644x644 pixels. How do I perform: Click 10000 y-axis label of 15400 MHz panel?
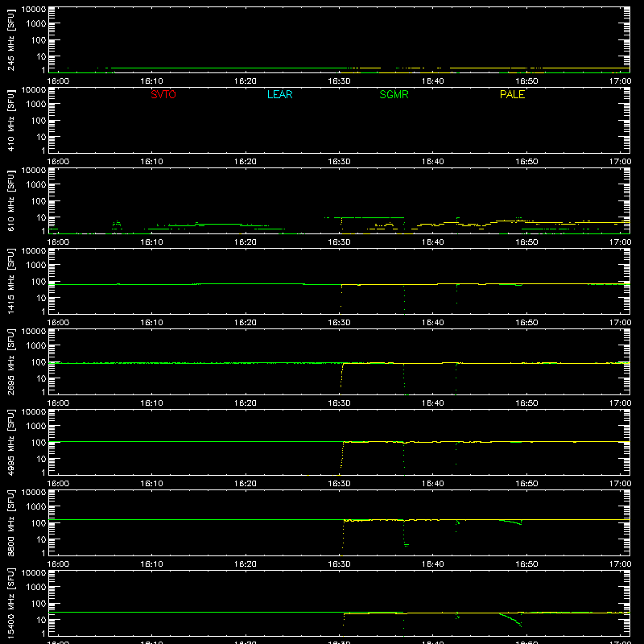tap(34, 573)
